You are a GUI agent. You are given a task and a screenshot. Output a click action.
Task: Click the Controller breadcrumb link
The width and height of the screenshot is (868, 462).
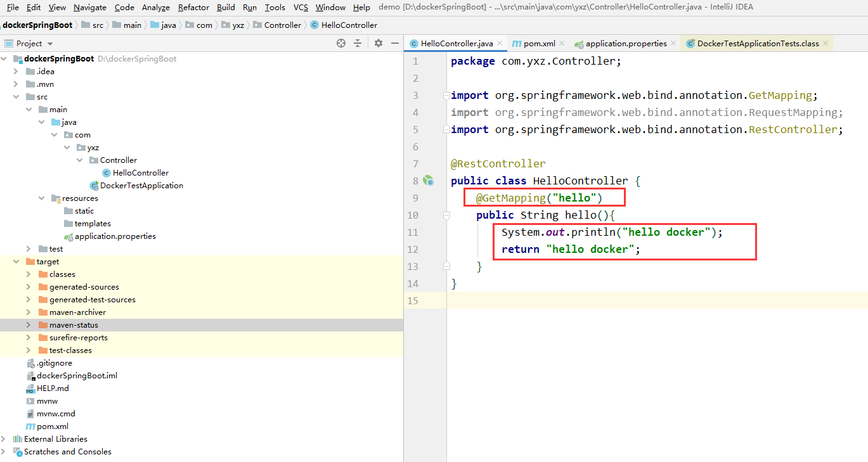(283, 25)
